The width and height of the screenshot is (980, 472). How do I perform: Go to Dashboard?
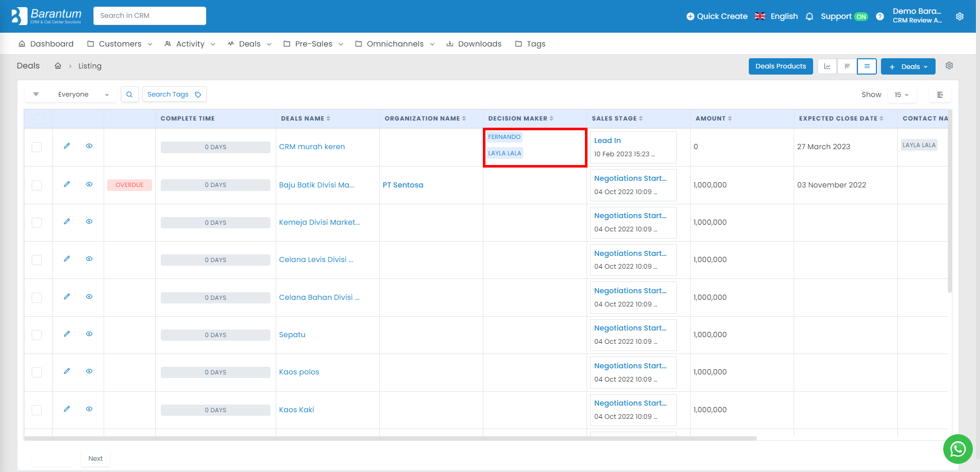[46, 44]
